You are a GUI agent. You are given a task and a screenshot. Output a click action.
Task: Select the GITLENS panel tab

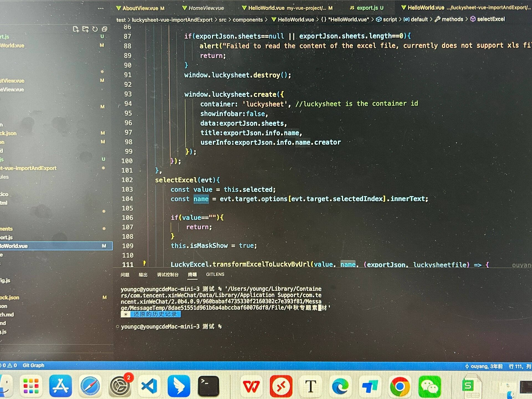[215, 274]
